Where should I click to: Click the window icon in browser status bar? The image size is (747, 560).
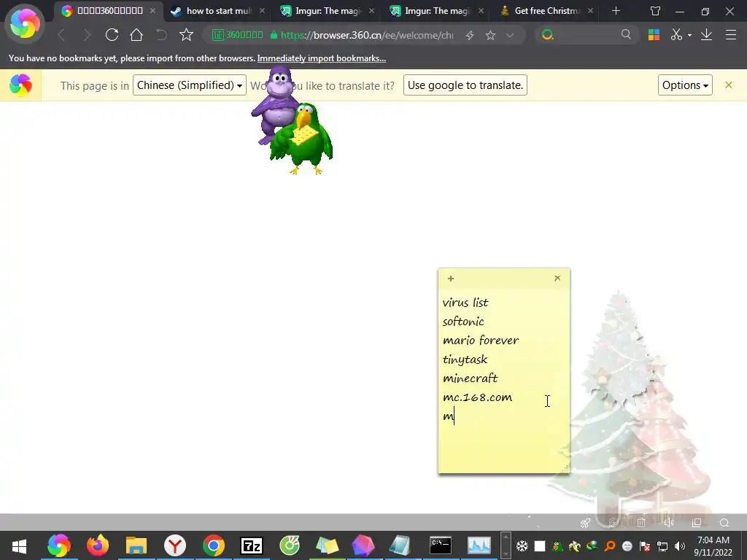click(x=697, y=523)
